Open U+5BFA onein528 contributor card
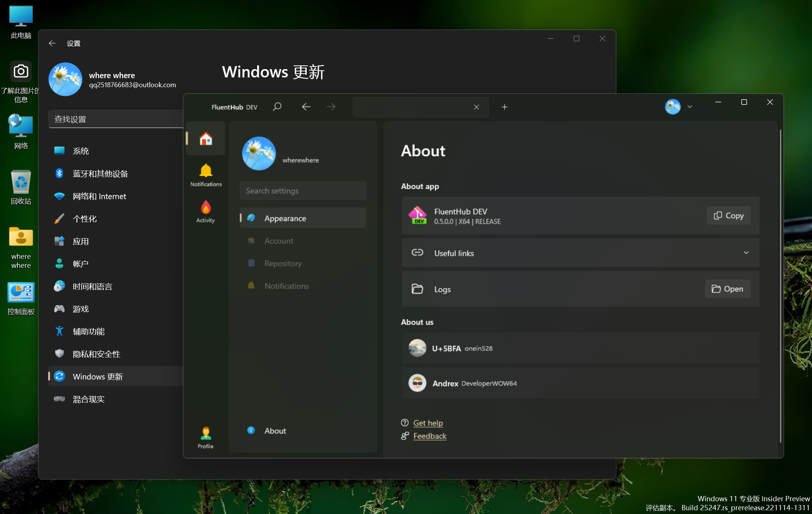 pyautogui.click(x=580, y=348)
